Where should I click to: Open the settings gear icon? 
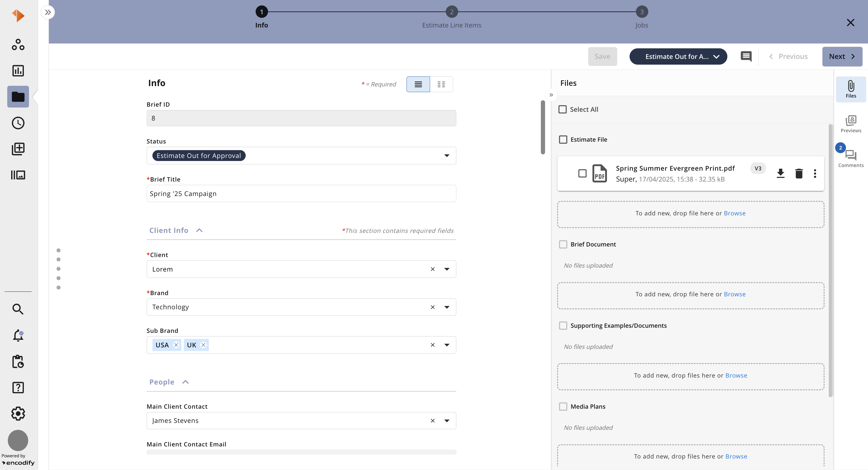tap(18, 414)
